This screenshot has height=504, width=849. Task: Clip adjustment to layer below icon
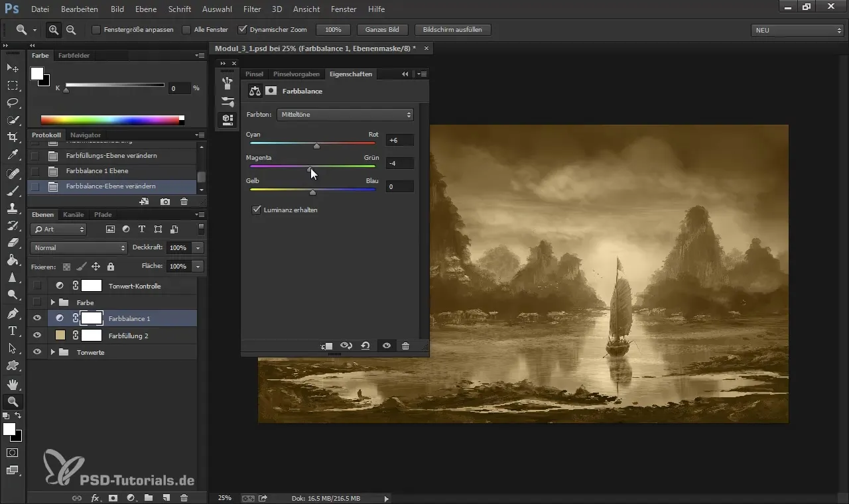pyautogui.click(x=327, y=346)
